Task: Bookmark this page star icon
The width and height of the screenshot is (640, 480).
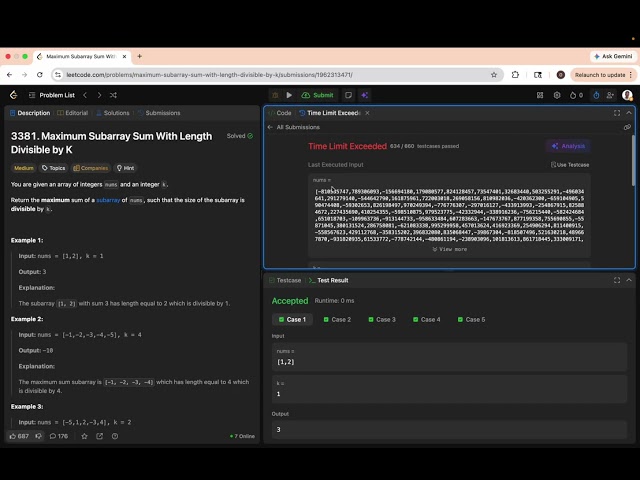Action: 494,75
